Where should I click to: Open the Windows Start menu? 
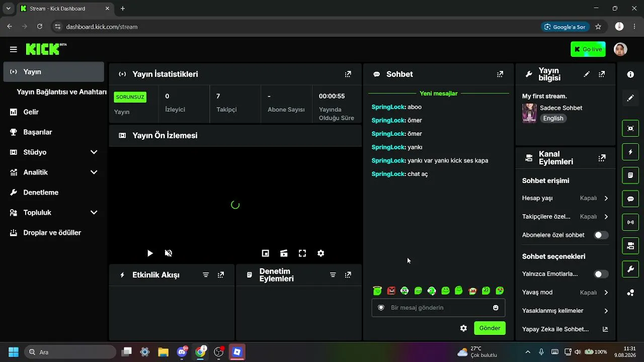(x=14, y=352)
